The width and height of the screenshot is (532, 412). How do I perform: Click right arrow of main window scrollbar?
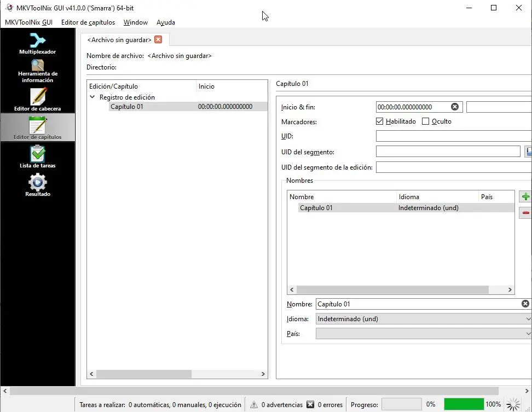[527, 391]
